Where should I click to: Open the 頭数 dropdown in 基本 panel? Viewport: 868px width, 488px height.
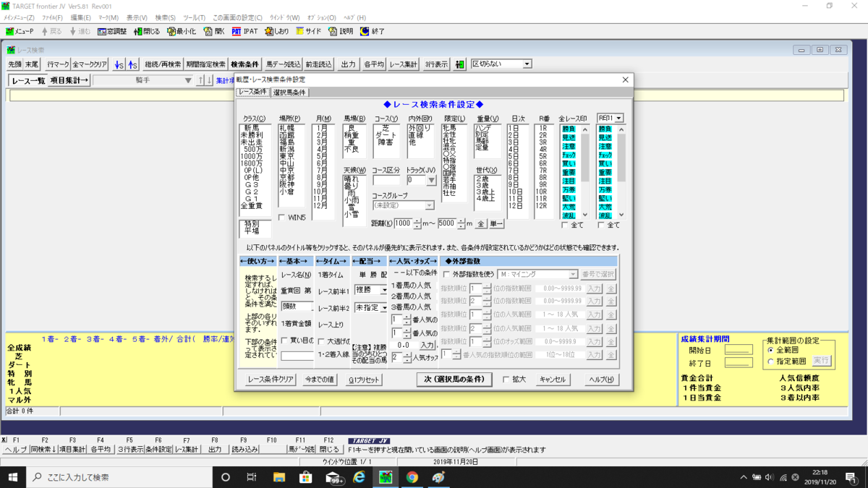tap(297, 306)
